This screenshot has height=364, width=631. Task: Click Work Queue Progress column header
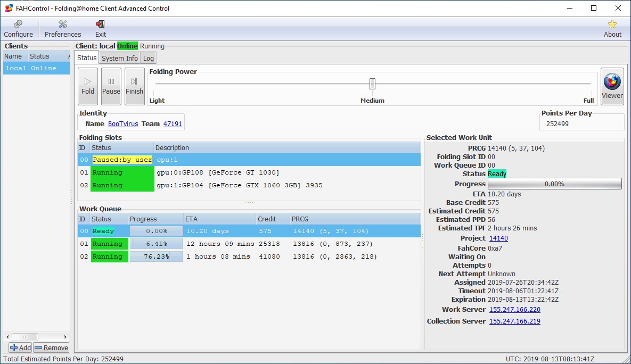click(x=155, y=219)
